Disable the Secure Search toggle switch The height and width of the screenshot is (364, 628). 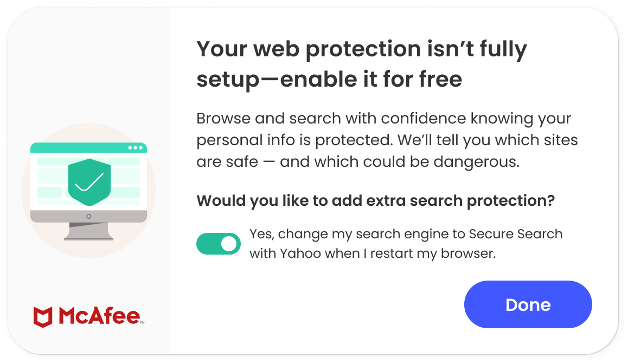218,244
